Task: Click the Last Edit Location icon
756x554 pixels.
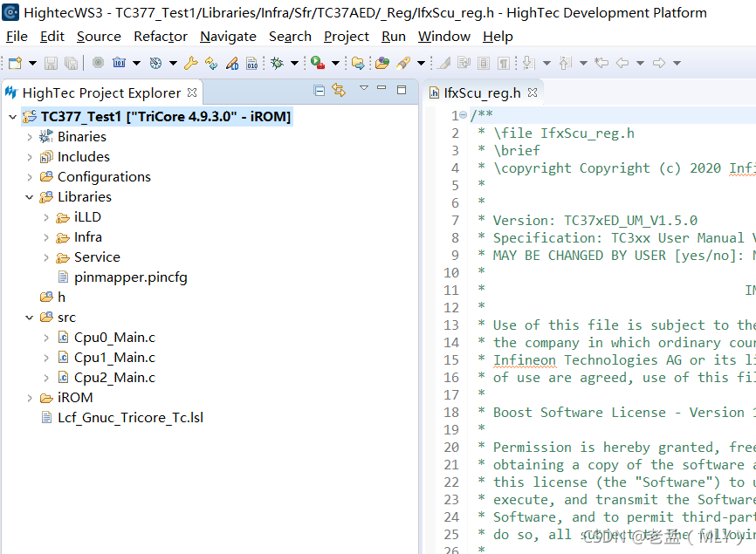Action: click(601, 63)
